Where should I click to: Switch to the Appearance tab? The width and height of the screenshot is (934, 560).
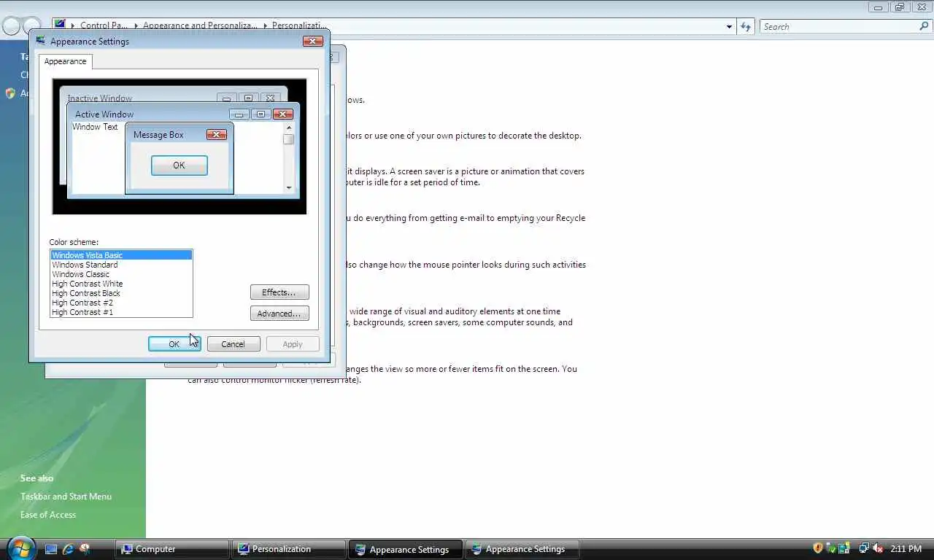[x=65, y=61]
